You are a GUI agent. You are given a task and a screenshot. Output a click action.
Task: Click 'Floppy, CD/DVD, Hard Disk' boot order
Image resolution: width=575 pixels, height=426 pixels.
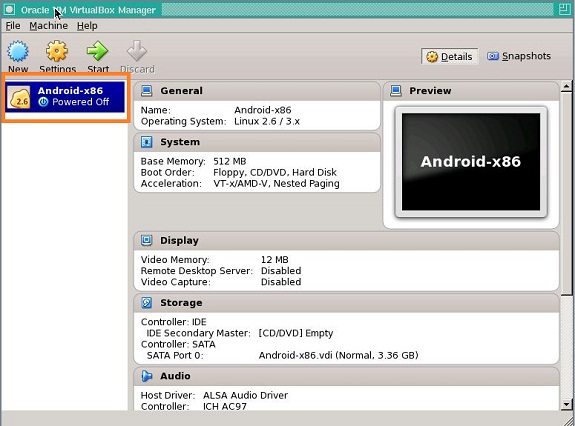275,172
